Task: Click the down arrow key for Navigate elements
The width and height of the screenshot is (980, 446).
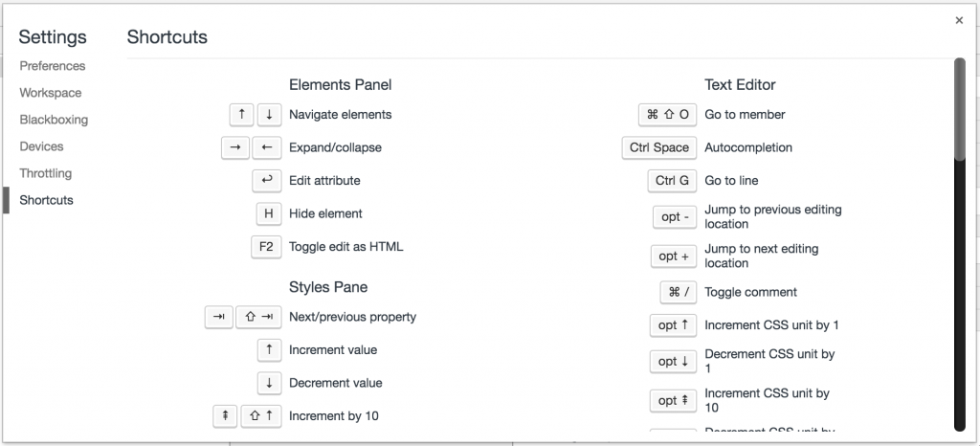Action: [269, 115]
